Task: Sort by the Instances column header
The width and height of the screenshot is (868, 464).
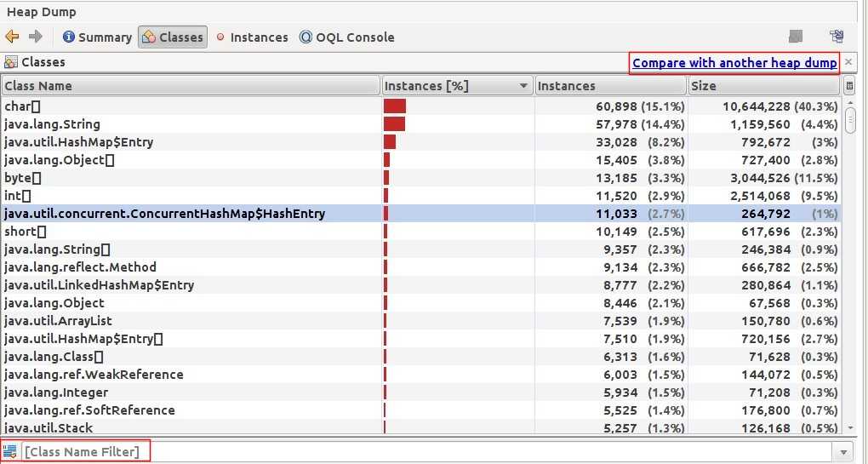Action: (x=611, y=86)
